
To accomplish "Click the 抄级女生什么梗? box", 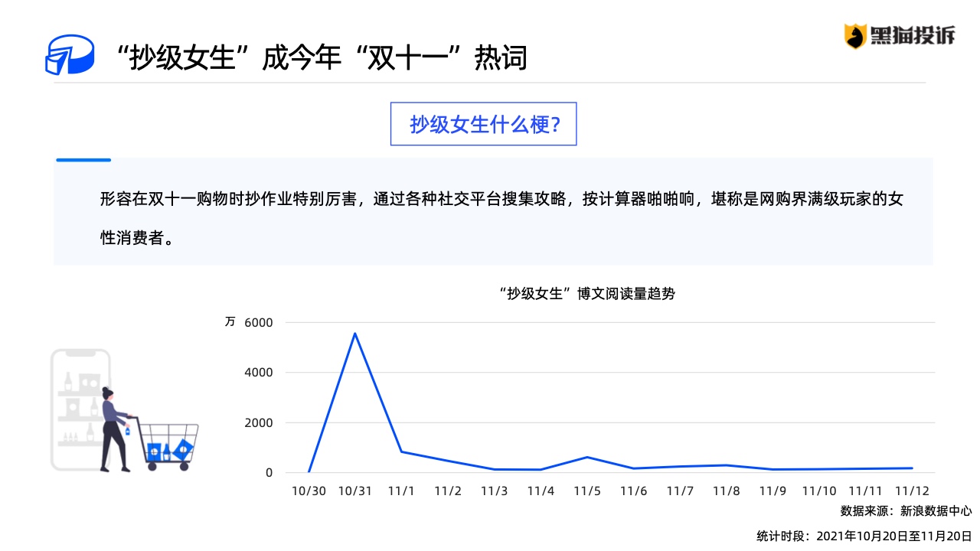I will click(x=483, y=124).
